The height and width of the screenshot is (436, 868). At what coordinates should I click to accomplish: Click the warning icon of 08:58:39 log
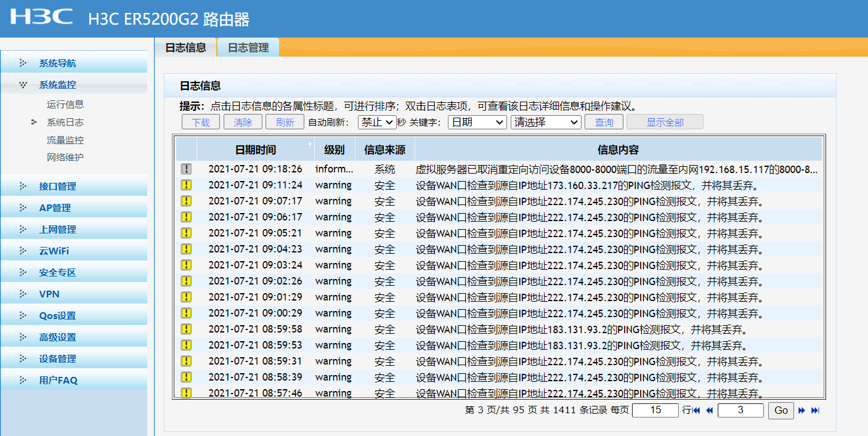[186, 377]
